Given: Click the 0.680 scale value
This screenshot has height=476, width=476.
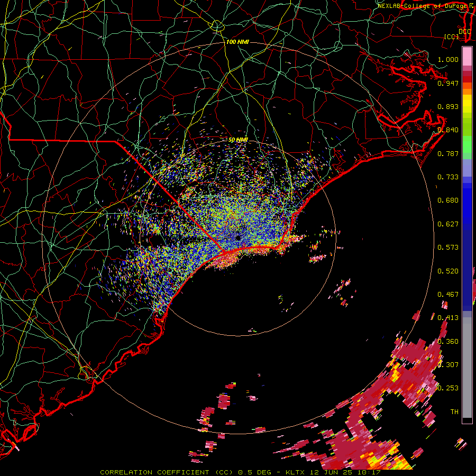Looking at the screenshot, I should point(448,200).
